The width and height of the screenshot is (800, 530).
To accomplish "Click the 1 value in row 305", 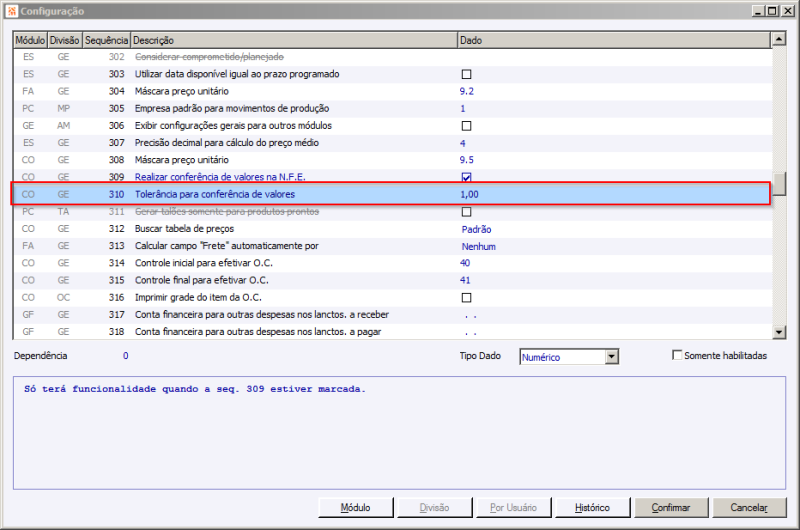I will click(x=463, y=109).
